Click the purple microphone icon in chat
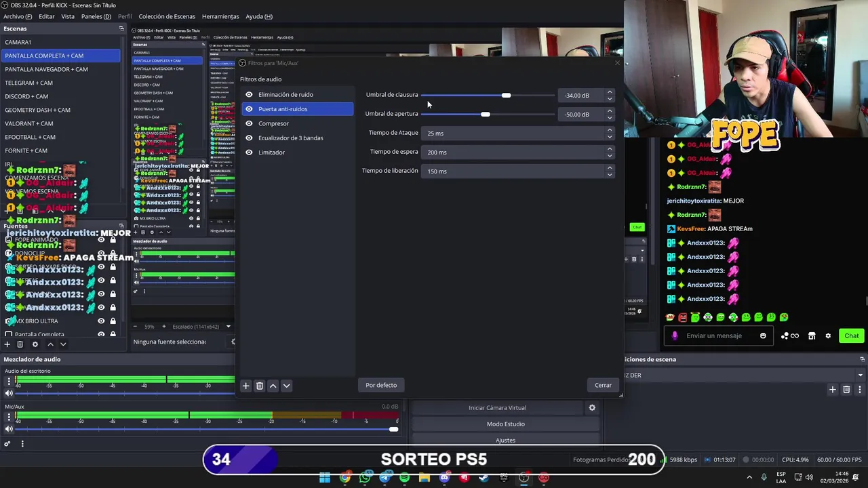The height and width of the screenshot is (488, 868). 675,335
